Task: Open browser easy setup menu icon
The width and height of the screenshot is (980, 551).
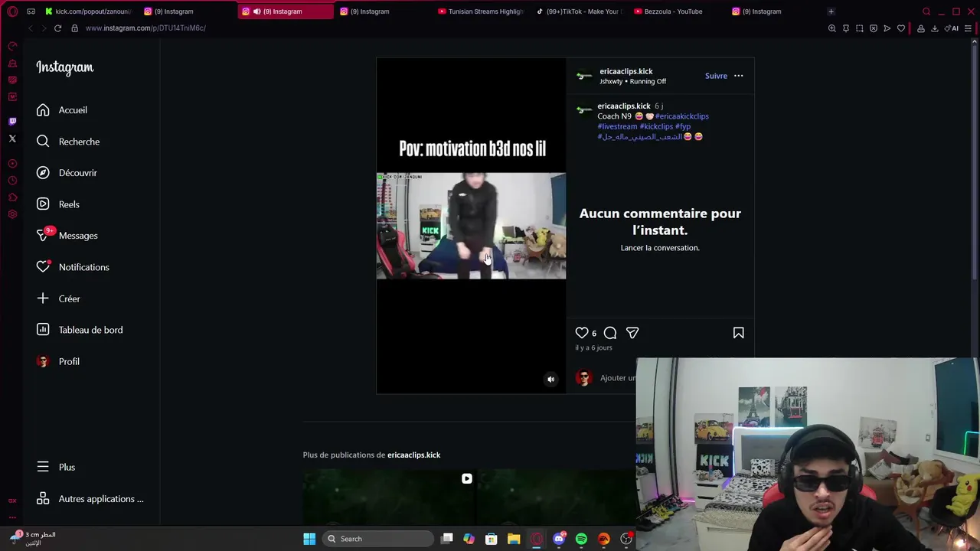Action: tap(969, 28)
